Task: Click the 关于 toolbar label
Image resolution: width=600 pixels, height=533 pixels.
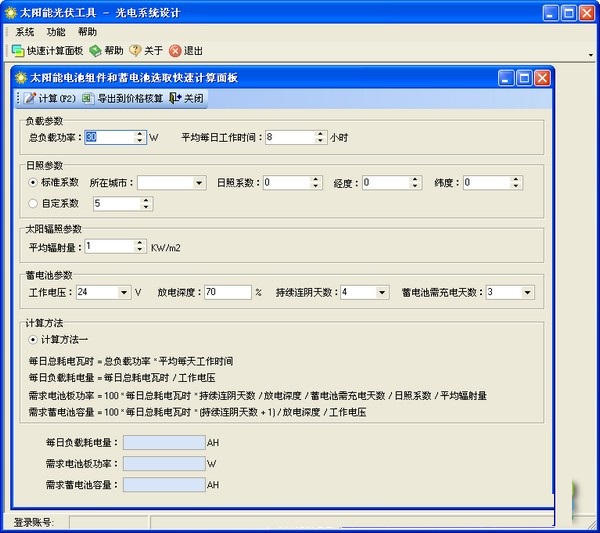Action: [153, 51]
